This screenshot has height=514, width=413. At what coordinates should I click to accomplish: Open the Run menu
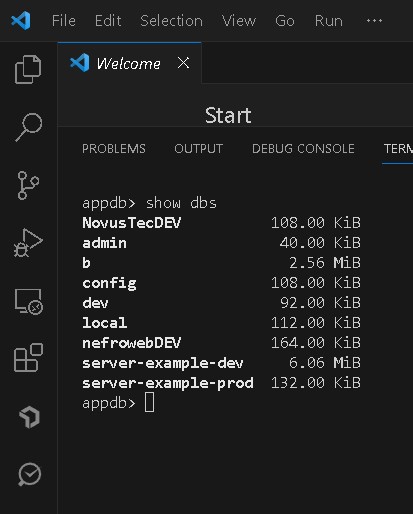click(329, 21)
